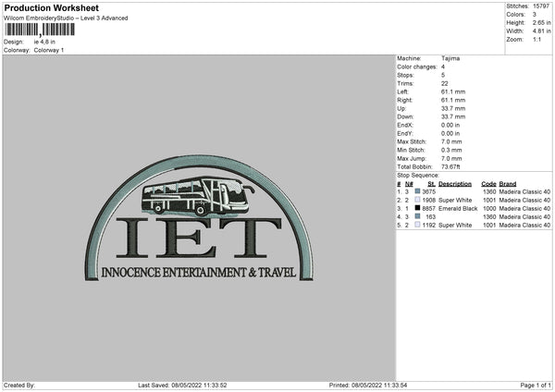The image size is (555, 392).
Task: Select the Min Stitch value 0.3 mm
Action: tap(451, 150)
